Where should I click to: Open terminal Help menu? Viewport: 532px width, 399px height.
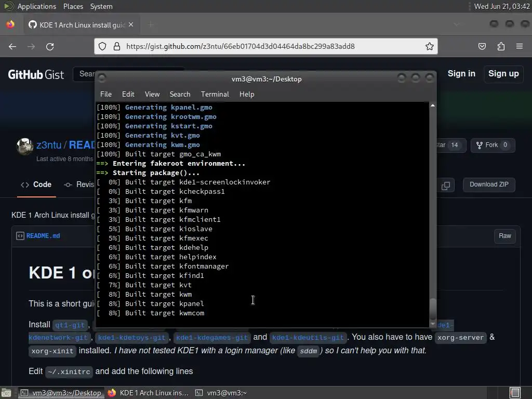(x=247, y=95)
